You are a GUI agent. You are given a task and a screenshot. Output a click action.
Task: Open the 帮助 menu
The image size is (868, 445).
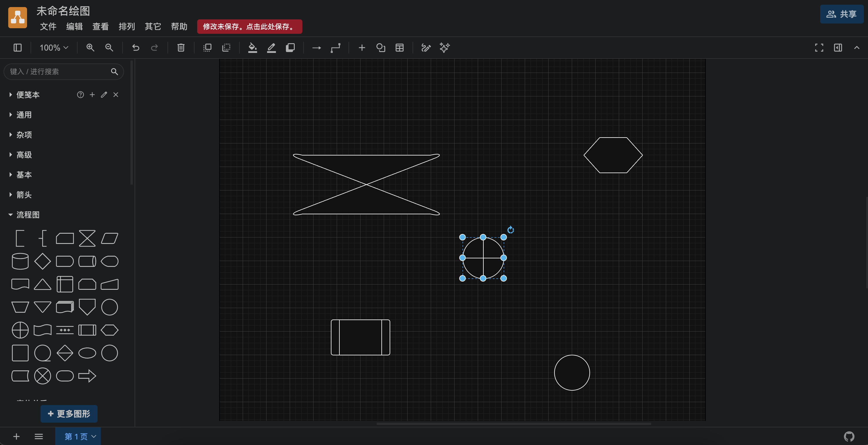coord(179,26)
